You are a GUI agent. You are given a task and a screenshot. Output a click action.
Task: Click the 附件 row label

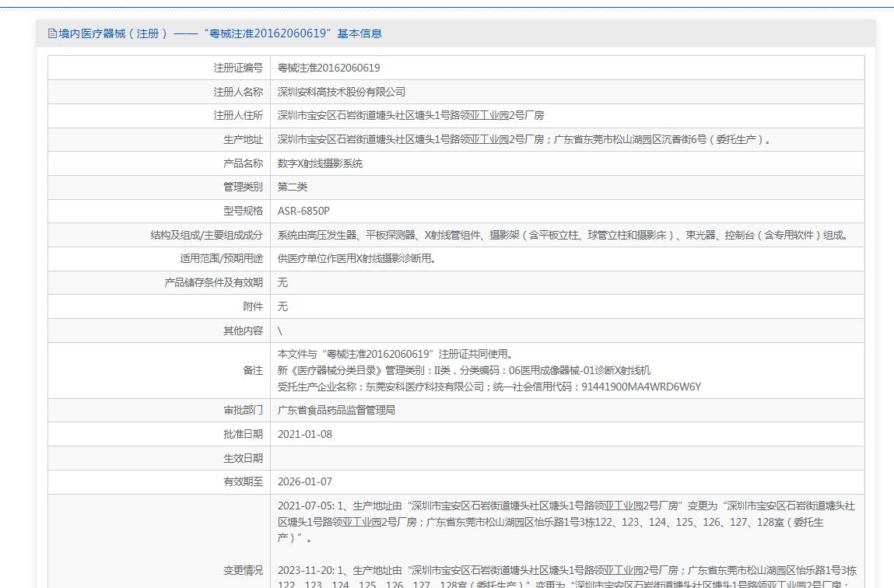(x=253, y=306)
